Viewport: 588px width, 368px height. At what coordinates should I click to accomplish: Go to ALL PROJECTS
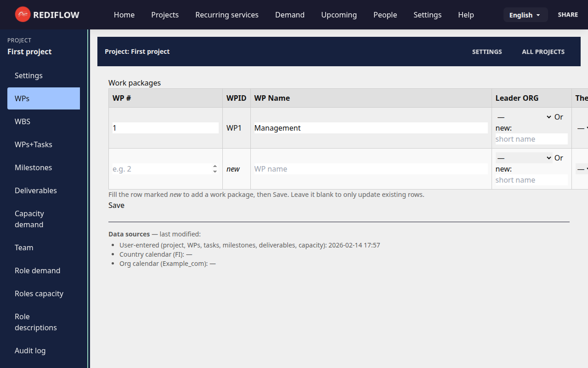click(x=543, y=52)
